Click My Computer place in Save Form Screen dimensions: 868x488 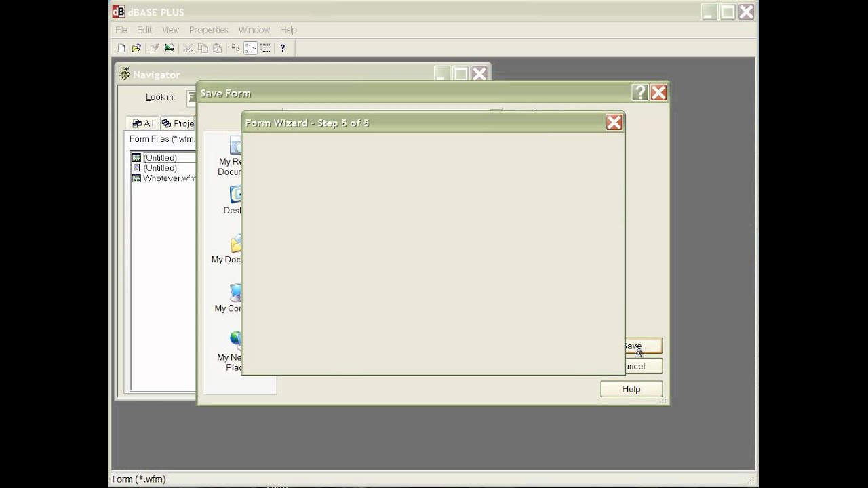(229, 298)
